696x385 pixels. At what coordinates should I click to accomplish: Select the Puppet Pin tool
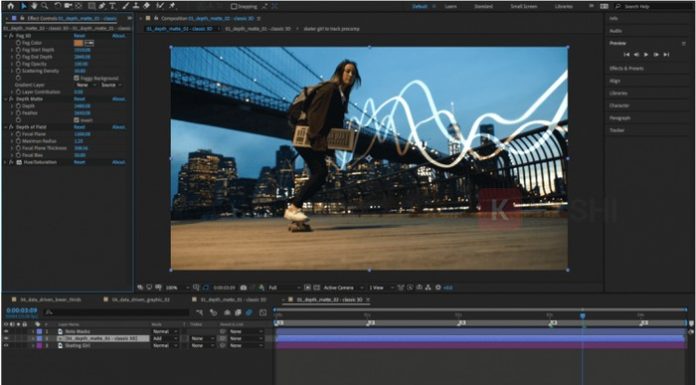pos(172,6)
